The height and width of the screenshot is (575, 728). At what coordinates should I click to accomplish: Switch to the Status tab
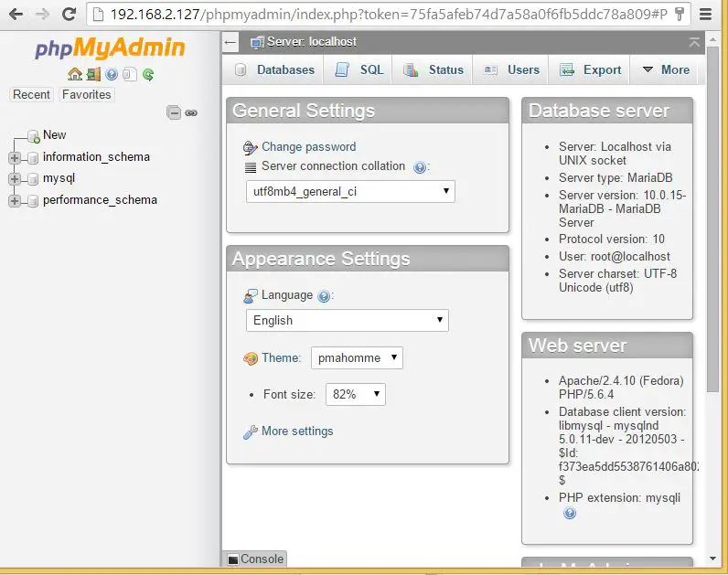434,70
